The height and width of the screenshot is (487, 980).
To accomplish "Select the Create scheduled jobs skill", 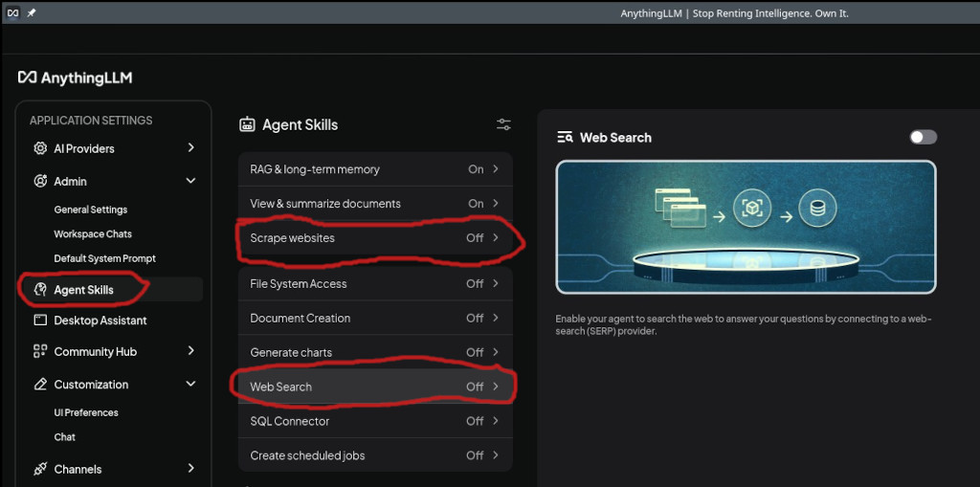I will click(x=375, y=455).
